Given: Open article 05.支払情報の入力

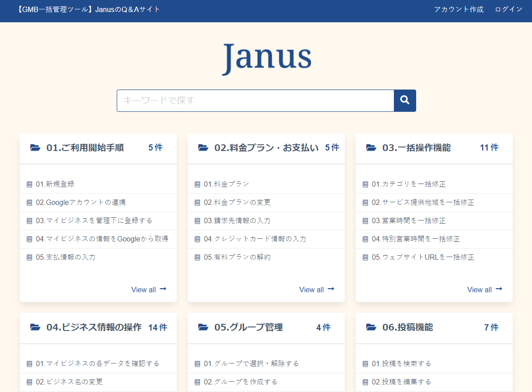Looking at the screenshot, I should [x=65, y=257].
